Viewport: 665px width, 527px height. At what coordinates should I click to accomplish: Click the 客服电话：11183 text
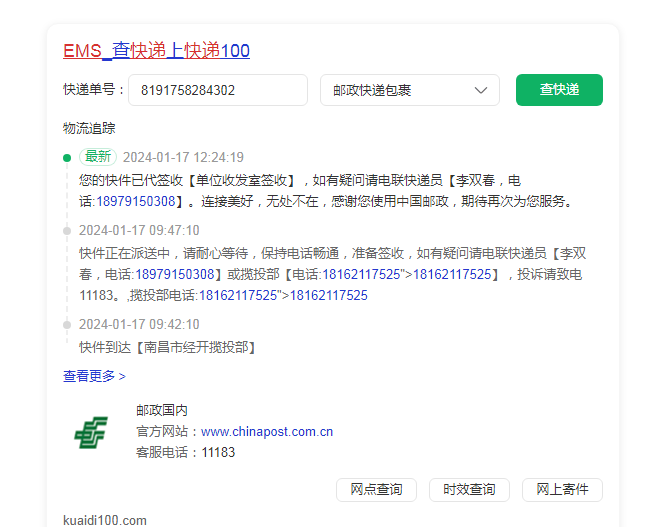click(x=185, y=452)
